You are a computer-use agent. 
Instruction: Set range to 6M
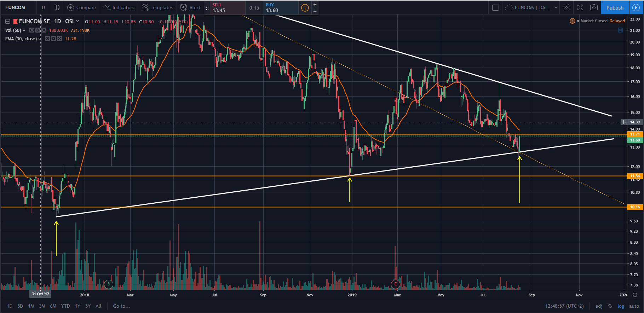tap(53, 306)
